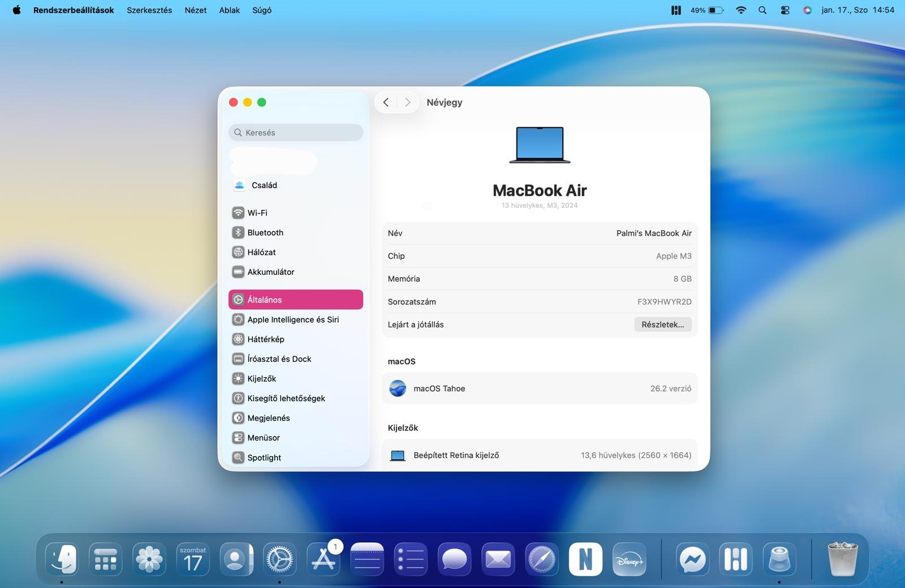Launch Disney+ from the Dock
Viewport: 905px width, 588px height.
630,559
